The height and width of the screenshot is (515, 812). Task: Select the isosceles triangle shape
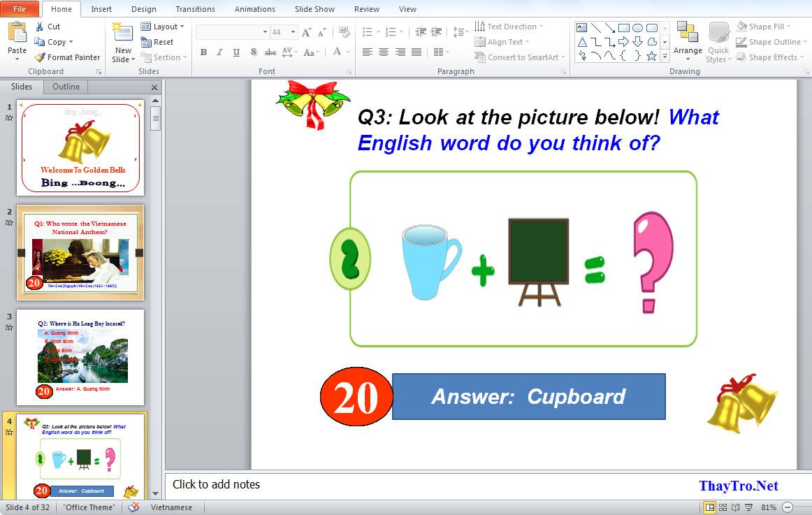coord(581,42)
